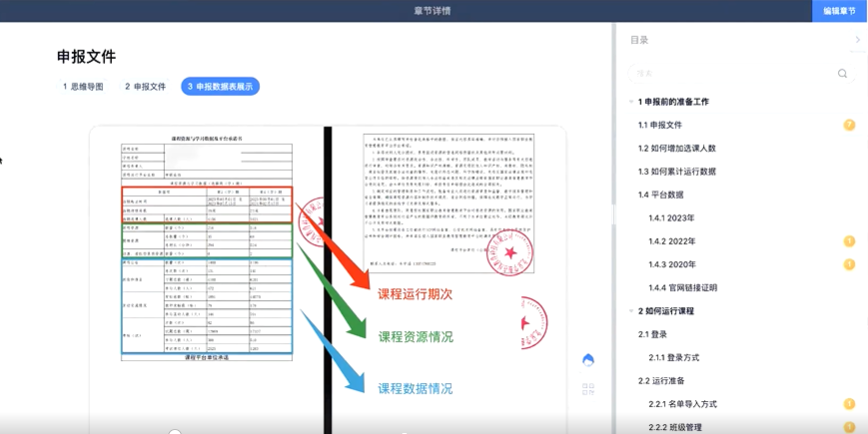This screenshot has width=868, height=434.
Task: Click the yellow badge next to 2.2.2 班级管理
Action: (x=849, y=427)
